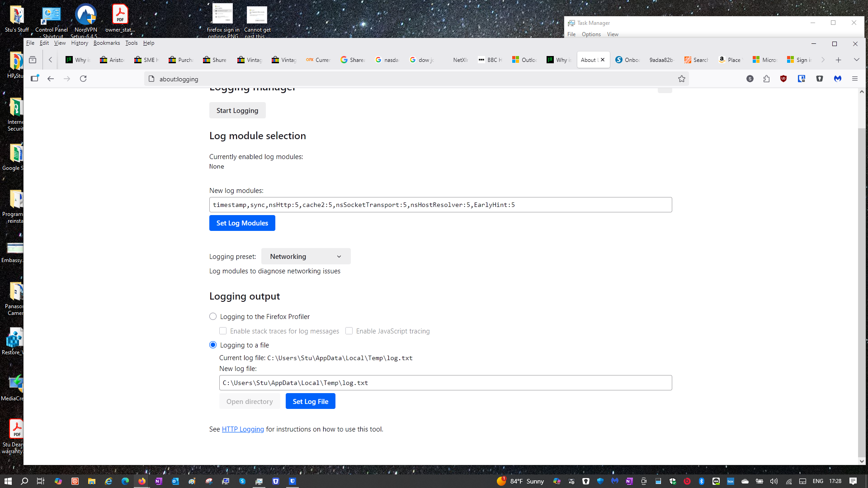Image resolution: width=868 pixels, height=488 pixels.
Task: Open a new tab with the plus icon
Action: coord(838,60)
